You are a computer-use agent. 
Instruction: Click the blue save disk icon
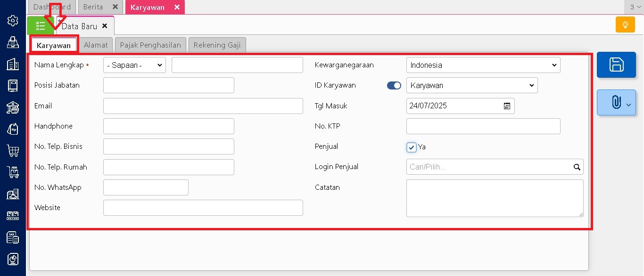[616, 65]
